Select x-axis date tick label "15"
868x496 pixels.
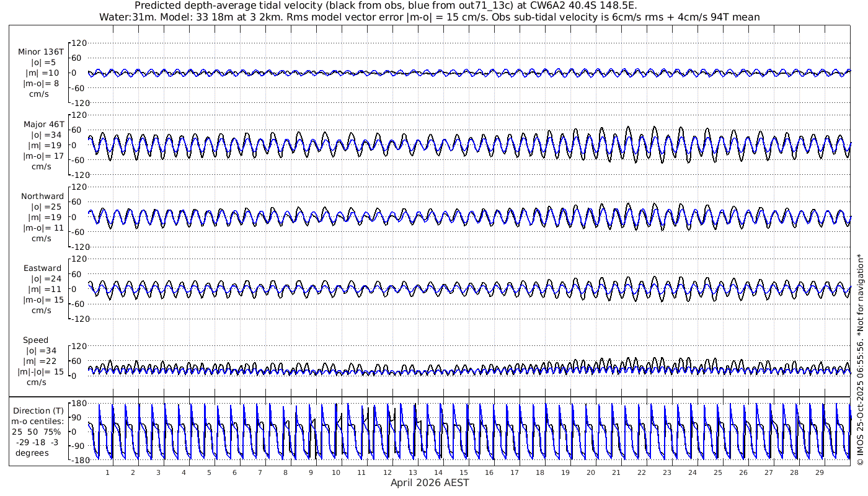[463, 472]
